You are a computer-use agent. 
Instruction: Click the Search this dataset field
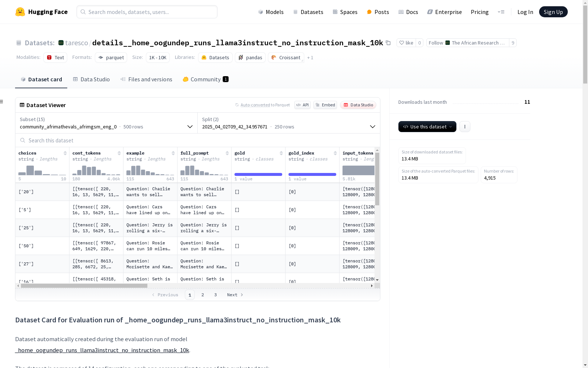pos(198,140)
